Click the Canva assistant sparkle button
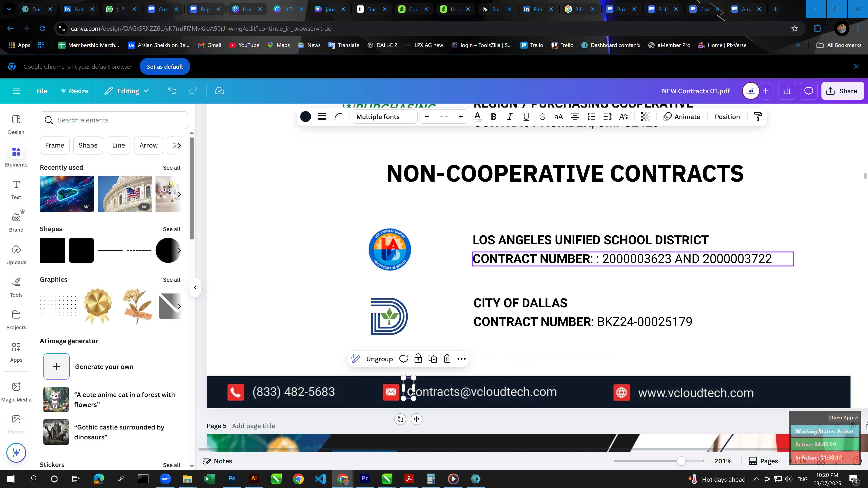The height and width of the screenshot is (488, 868). (x=16, y=453)
